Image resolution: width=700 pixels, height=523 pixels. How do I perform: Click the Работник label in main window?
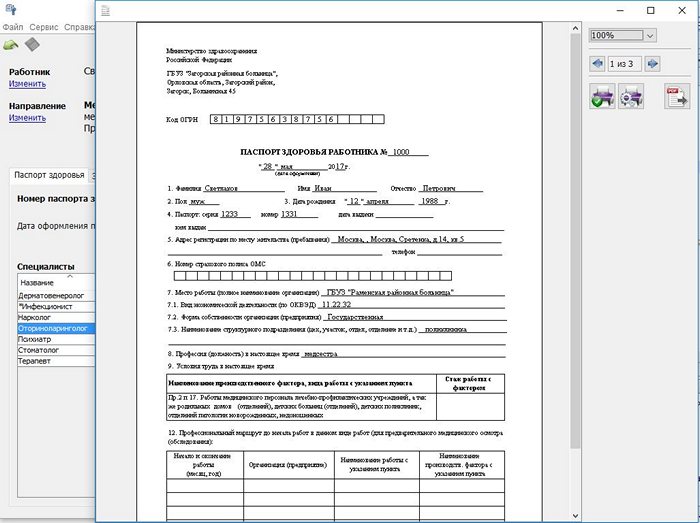click(29, 72)
